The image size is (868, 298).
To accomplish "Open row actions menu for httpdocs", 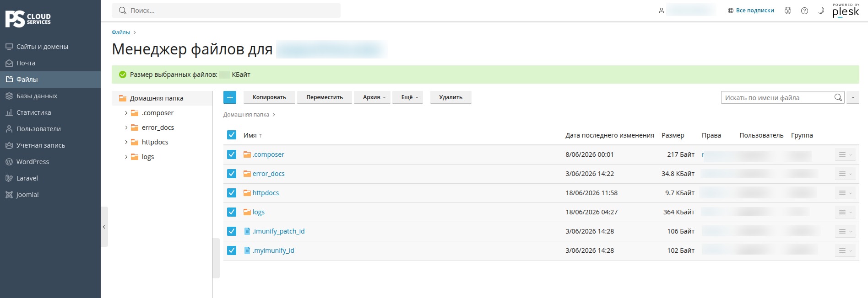I will tap(845, 193).
